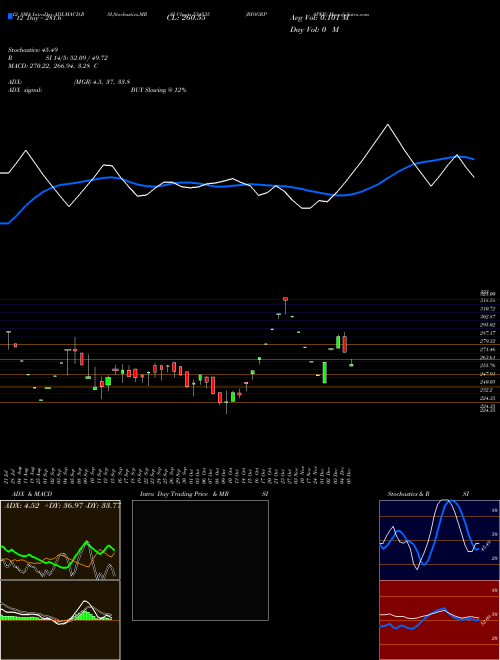Image resolution: width=500 pixels, height=660 pixels.
Task: Click the highest red candlestick near 320
Action: click(x=285, y=299)
